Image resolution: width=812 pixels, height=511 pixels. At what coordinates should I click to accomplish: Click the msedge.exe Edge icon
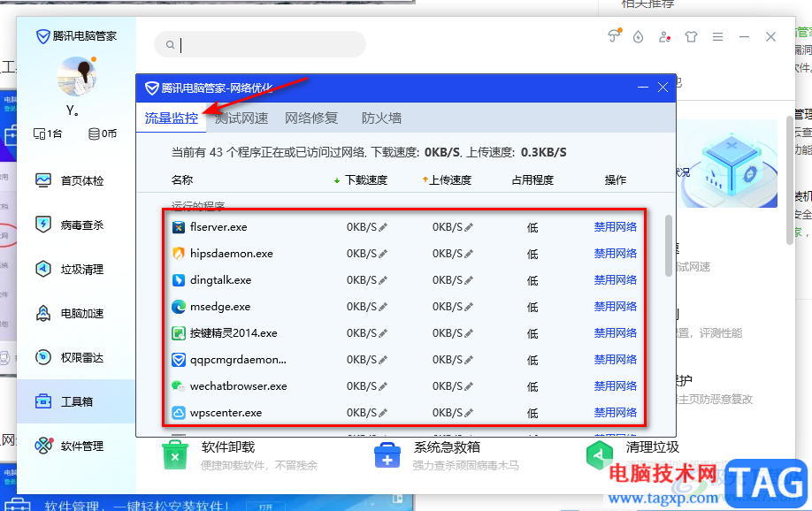178,307
